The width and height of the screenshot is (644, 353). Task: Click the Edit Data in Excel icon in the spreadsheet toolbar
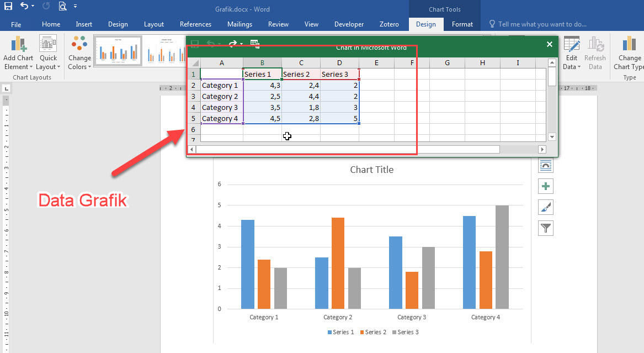[254, 43]
